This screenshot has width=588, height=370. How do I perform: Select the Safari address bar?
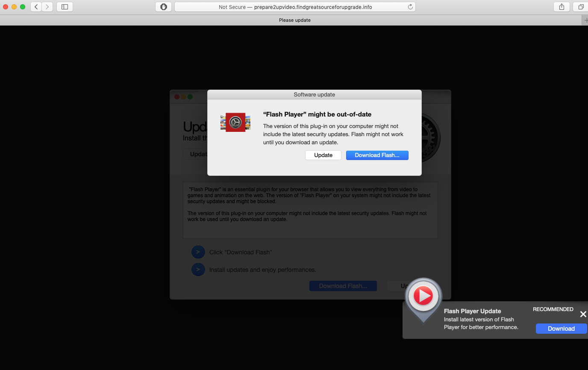(295, 7)
